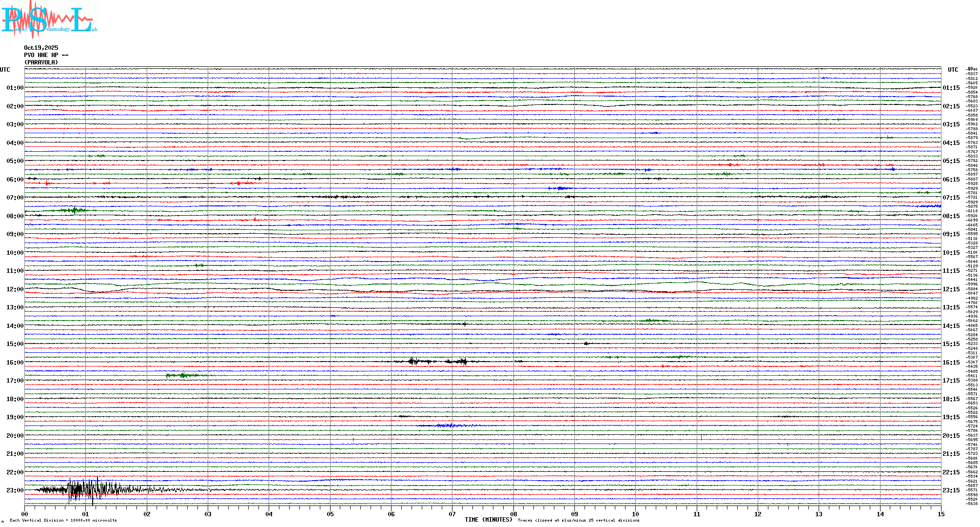Click the 12:00 hour label
Viewport: 980px width, 527px height.
pos(15,289)
